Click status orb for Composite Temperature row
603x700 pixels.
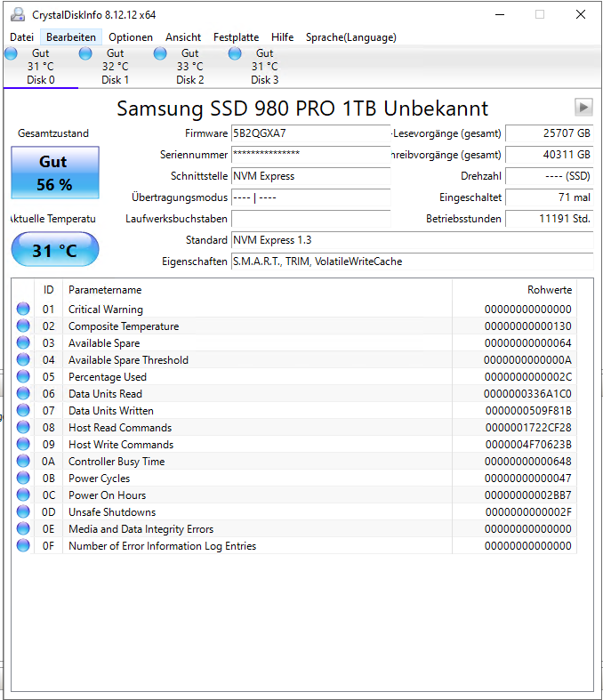[x=23, y=326]
